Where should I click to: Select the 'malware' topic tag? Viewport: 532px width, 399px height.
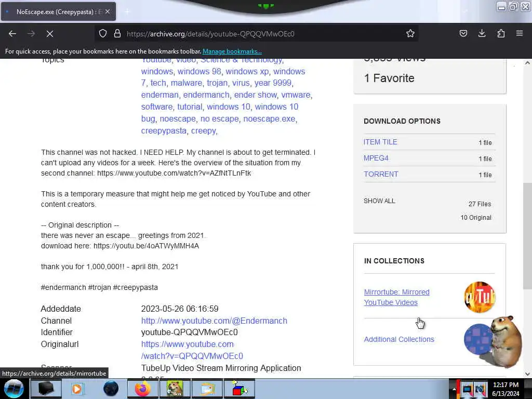coord(187,83)
